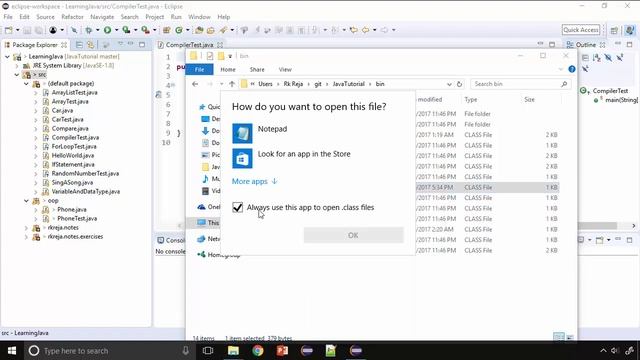The image size is (640, 360).
Task: Click the Open Type folder icon in toolbar
Action: (x=199, y=30)
